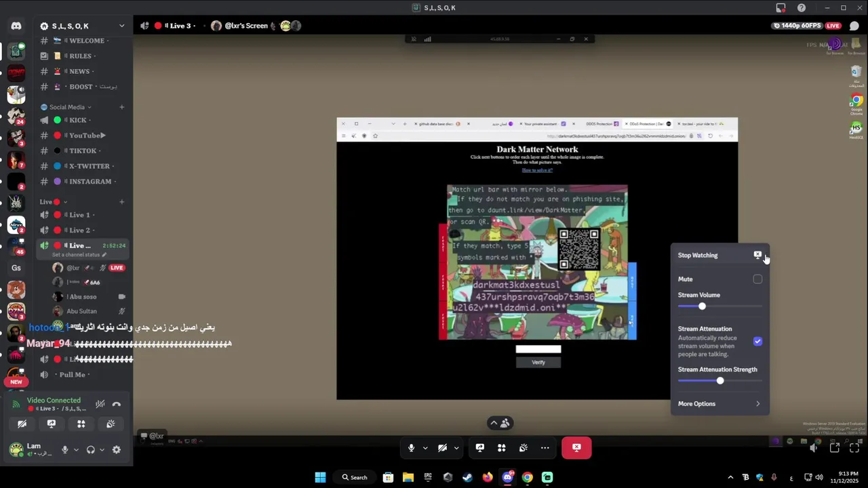Image resolution: width=868 pixels, height=488 pixels.
Task: Show participants list toggle above call bar
Action: [500, 423]
